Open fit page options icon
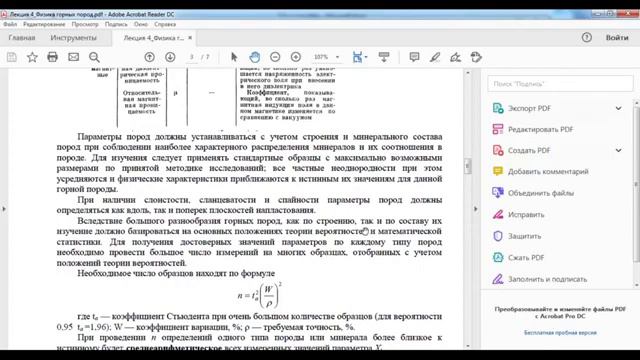640x360 pixels. coord(359,57)
